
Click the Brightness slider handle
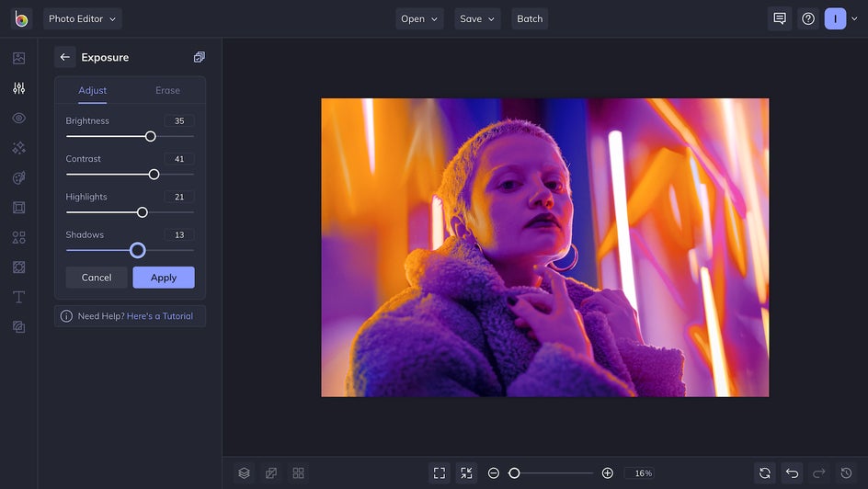coord(151,136)
